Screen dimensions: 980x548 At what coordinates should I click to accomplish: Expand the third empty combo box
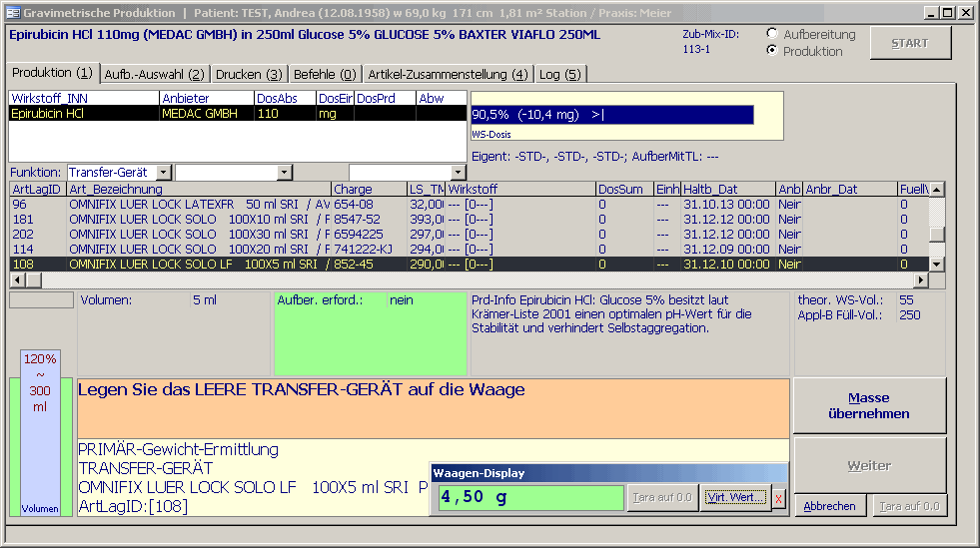[459, 173]
